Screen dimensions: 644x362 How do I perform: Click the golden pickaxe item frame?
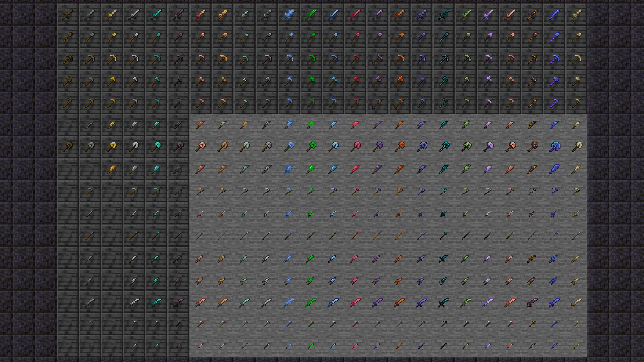coord(112,59)
